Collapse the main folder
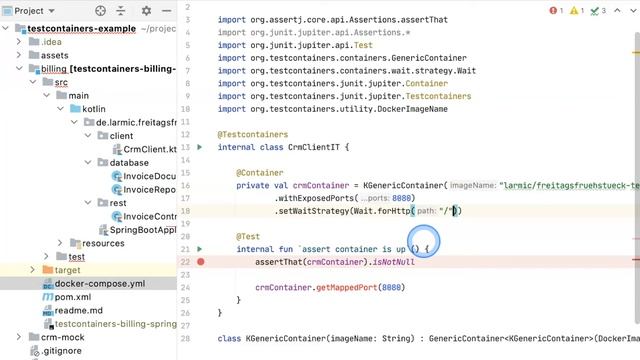640x360 pixels. (47, 96)
